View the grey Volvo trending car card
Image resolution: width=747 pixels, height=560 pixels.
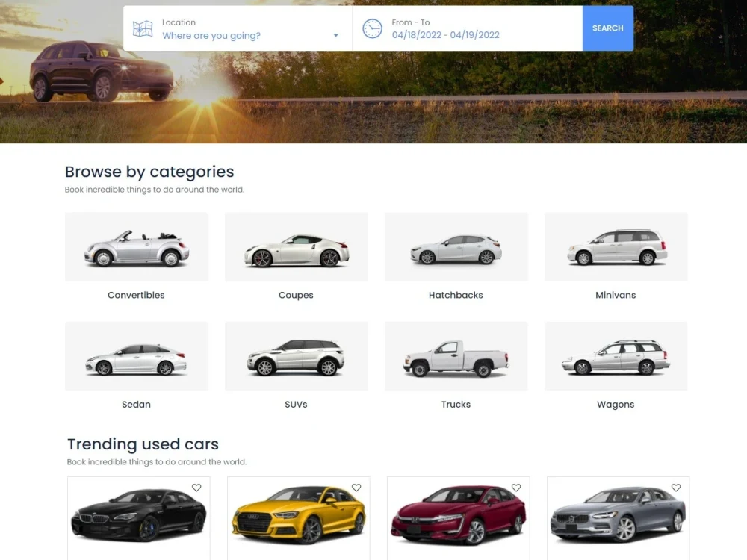point(619,518)
